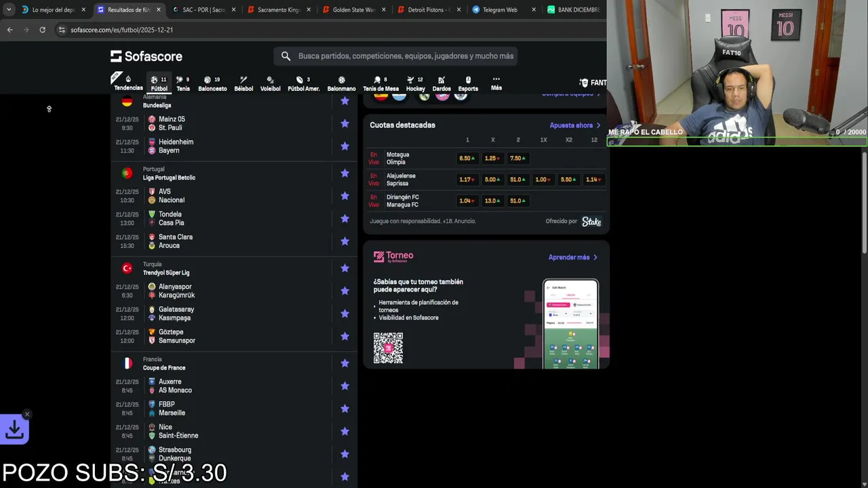
Task: Switch to Detroit Pistons browser tab
Action: point(429,10)
